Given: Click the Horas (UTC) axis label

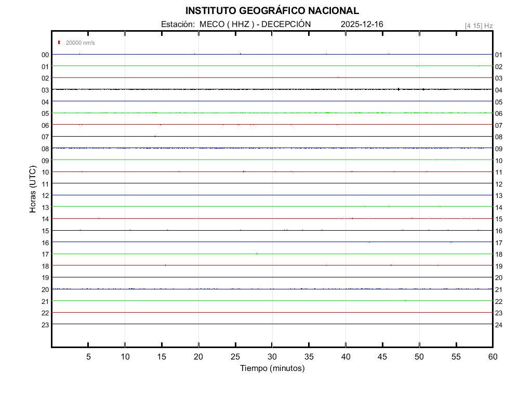Looking at the screenshot, I should coord(33,189).
